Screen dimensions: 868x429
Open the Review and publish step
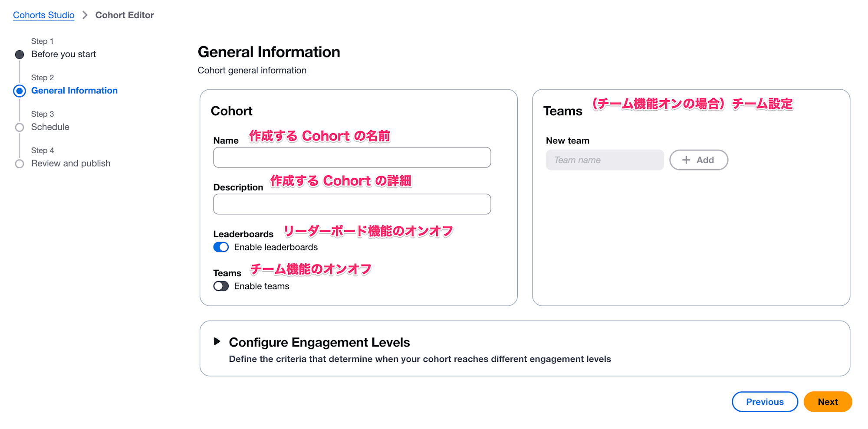coord(71,164)
